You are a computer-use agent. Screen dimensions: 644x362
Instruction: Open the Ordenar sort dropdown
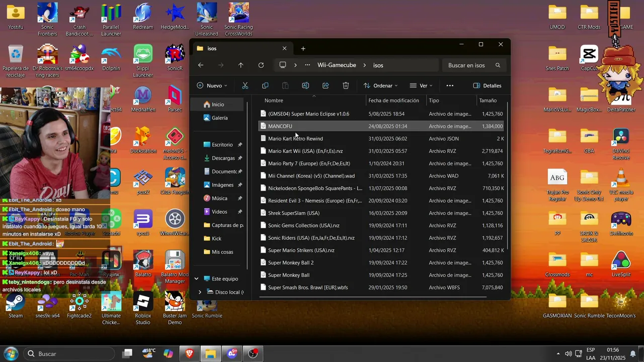(380, 85)
